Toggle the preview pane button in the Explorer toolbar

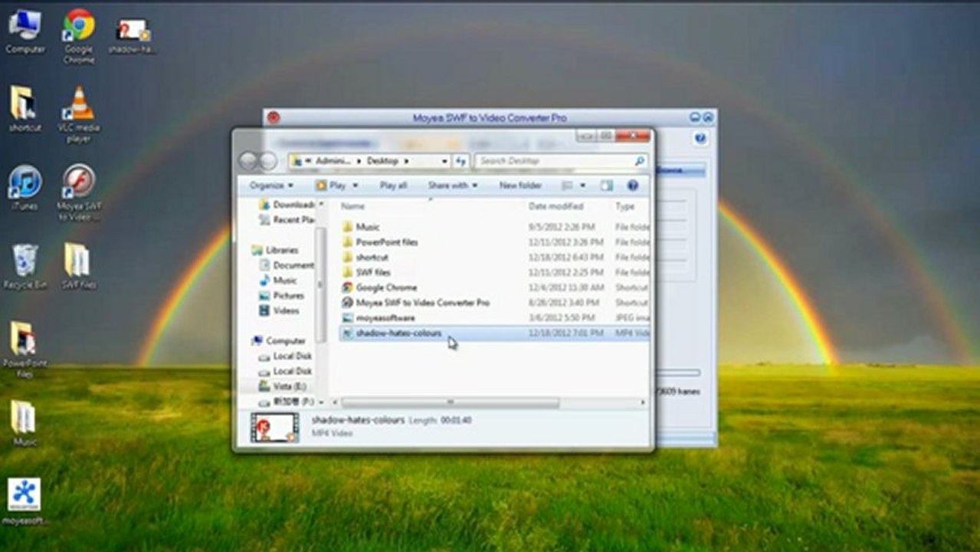click(x=607, y=186)
